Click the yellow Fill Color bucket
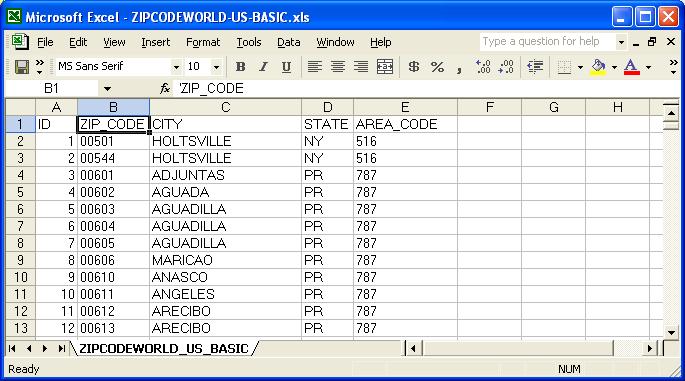The width and height of the screenshot is (685, 381). [x=599, y=67]
